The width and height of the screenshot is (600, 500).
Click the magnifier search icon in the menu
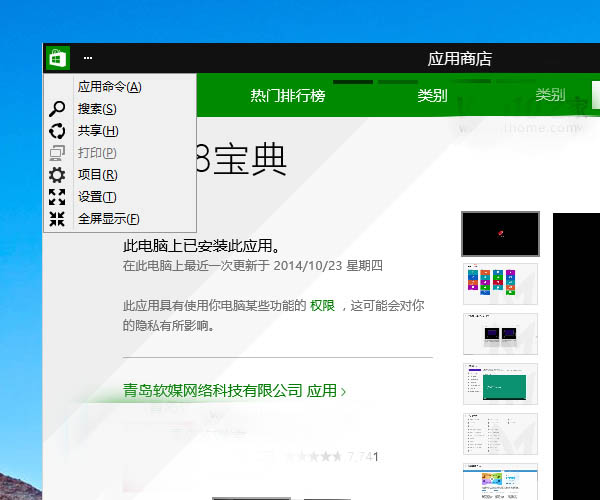[x=57, y=109]
